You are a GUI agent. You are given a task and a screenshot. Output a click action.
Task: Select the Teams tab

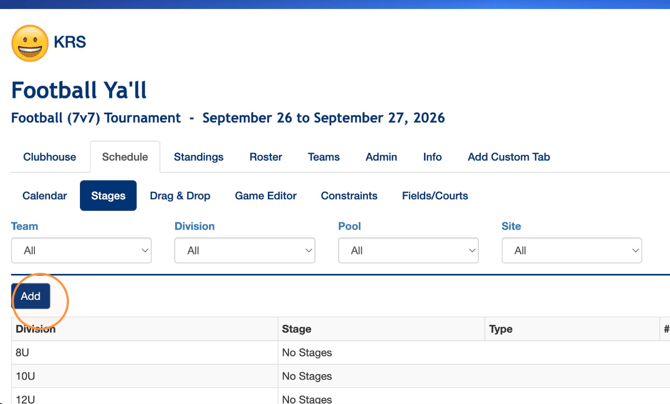pos(324,157)
